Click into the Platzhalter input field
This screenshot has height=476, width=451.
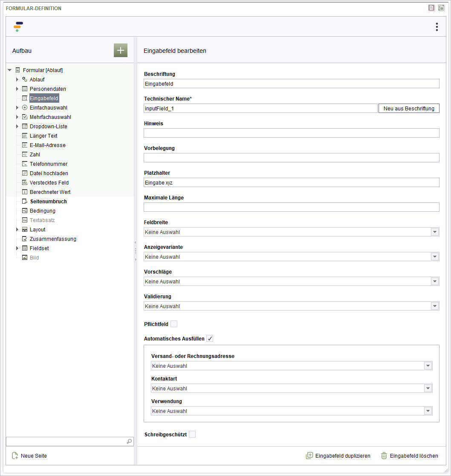pos(291,182)
